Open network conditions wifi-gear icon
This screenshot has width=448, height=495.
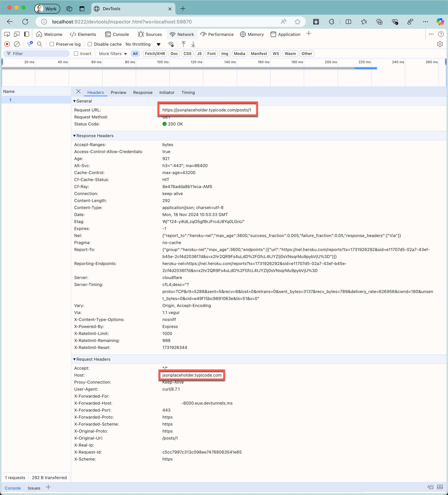coord(171,44)
